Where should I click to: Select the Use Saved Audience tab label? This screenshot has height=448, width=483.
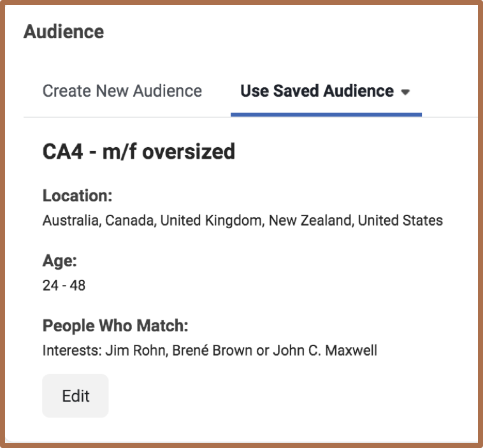pyautogui.click(x=317, y=91)
